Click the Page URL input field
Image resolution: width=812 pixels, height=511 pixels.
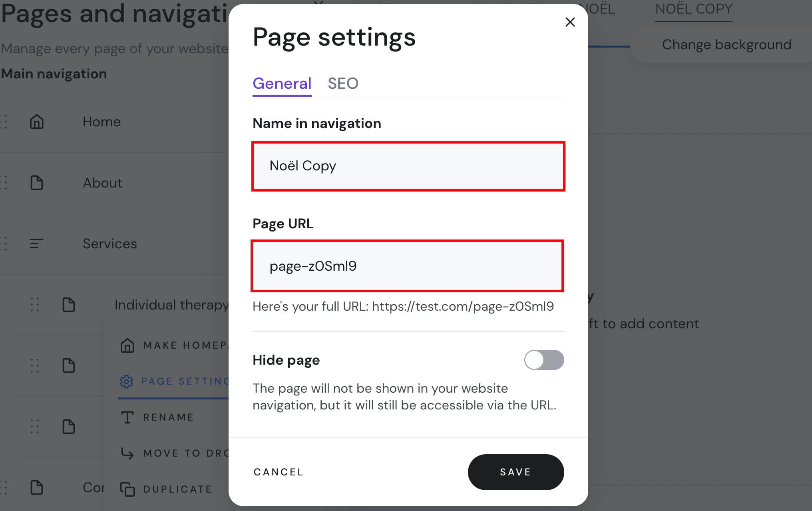[x=407, y=266]
